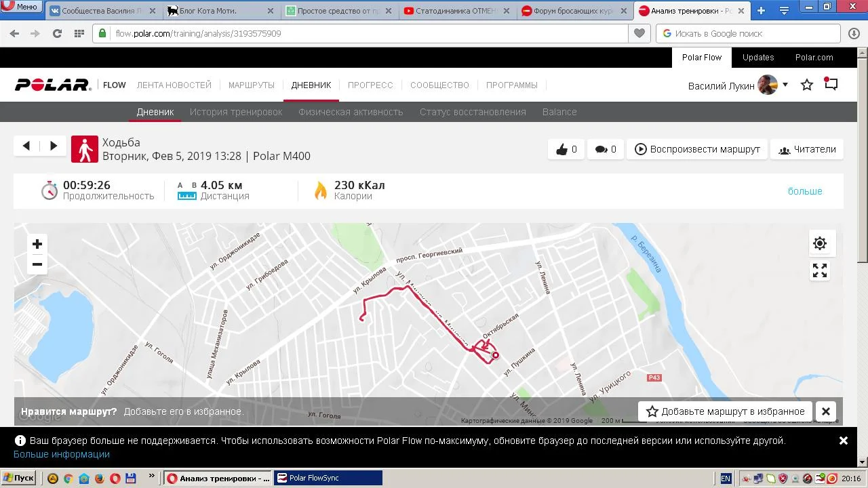Zoom out on the map
868x488 pixels.
(37, 264)
